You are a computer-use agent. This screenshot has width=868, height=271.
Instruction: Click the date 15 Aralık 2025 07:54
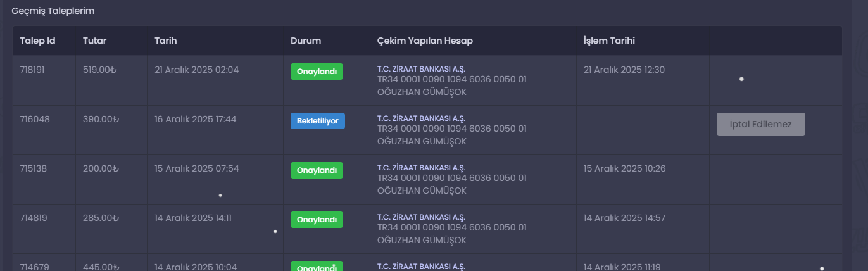(x=197, y=168)
